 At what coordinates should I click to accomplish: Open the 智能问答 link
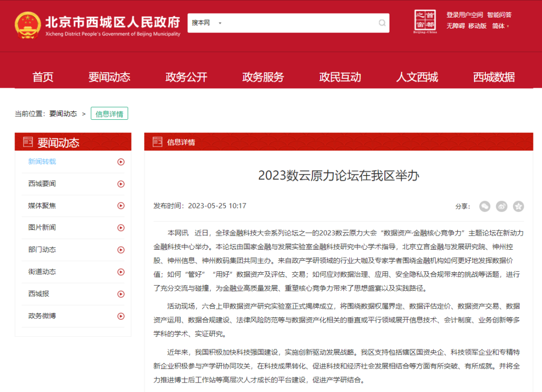[x=499, y=15]
